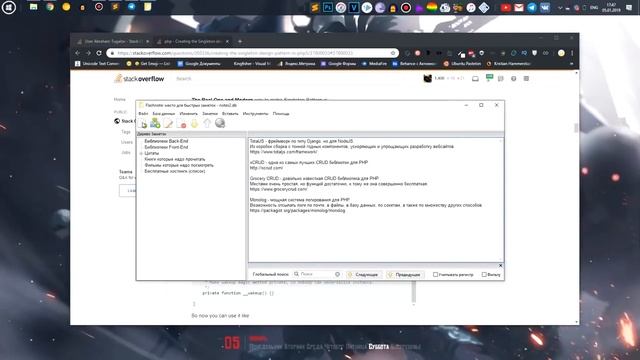This screenshot has height=360, width=640.
Task: Click the delete note icon with red mark
Action: click(181, 123)
